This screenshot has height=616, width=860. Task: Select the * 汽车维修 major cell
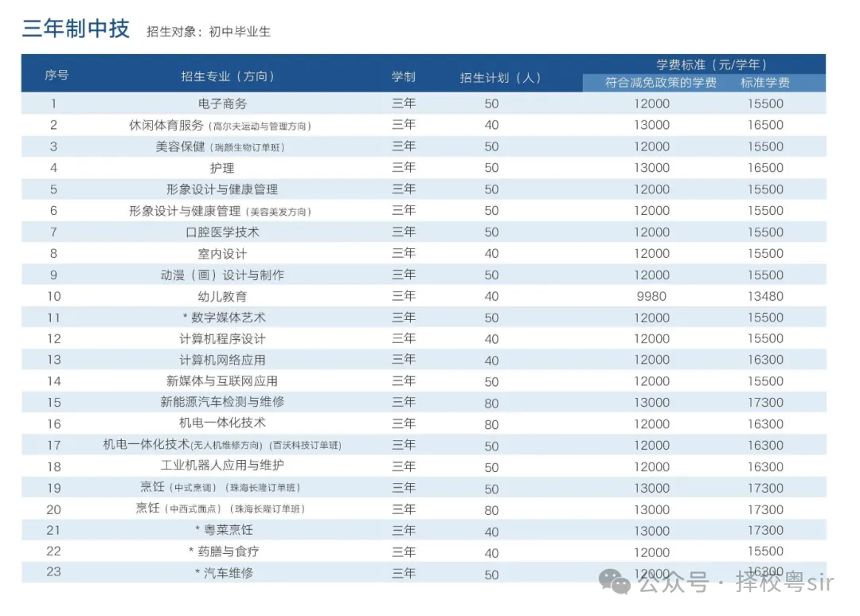click(225, 573)
